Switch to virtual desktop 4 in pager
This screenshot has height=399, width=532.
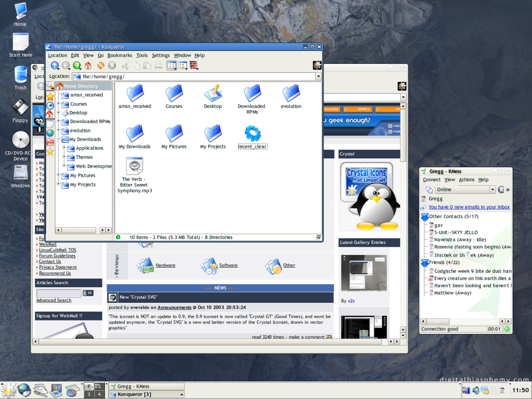(x=99, y=394)
